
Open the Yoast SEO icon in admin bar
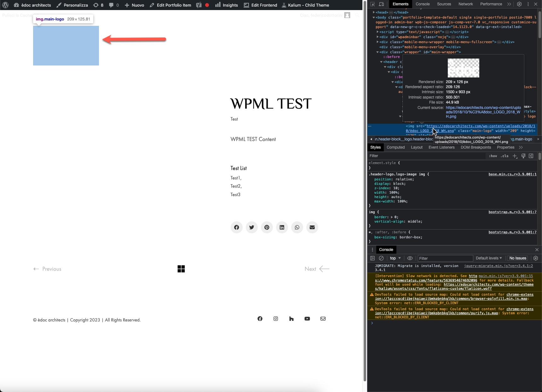tap(199, 5)
